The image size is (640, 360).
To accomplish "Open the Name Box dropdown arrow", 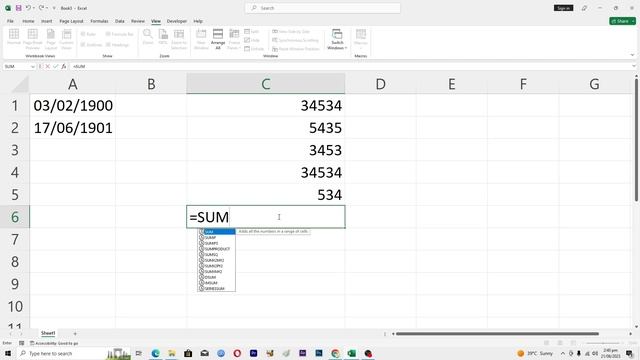I will [33, 67].
